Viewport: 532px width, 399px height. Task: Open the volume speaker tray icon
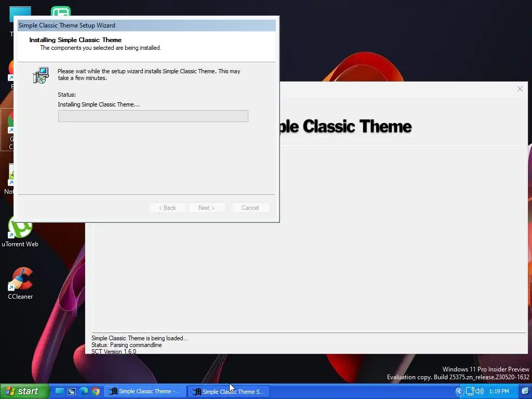pyautogui.click(x=480, y=391)
